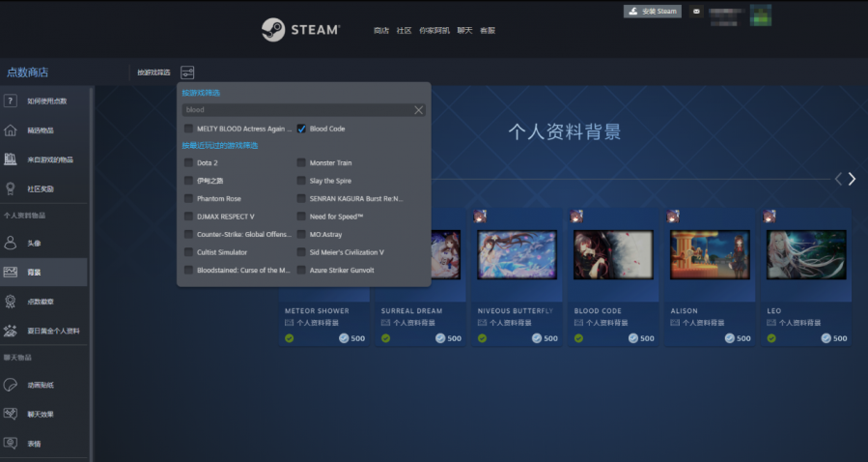Select Slay the Spire checkbox
Screen dimensions: 868x462
tap(301, 181)
